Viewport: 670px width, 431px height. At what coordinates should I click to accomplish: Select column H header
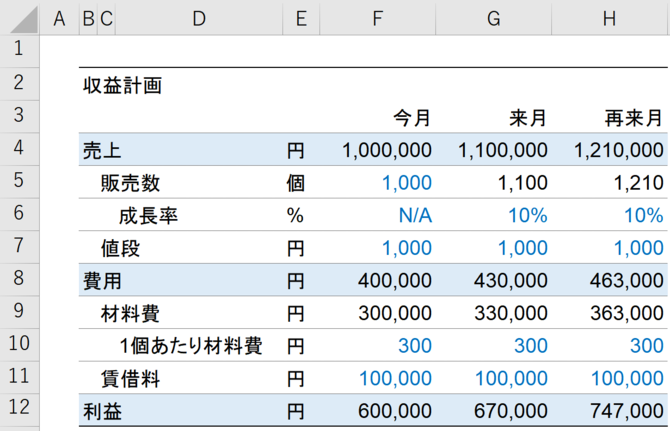610,18
